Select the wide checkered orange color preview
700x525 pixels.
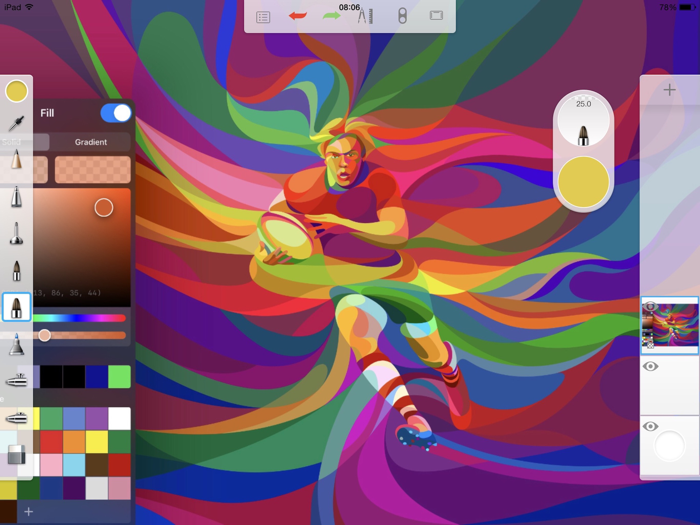point(93,169)
